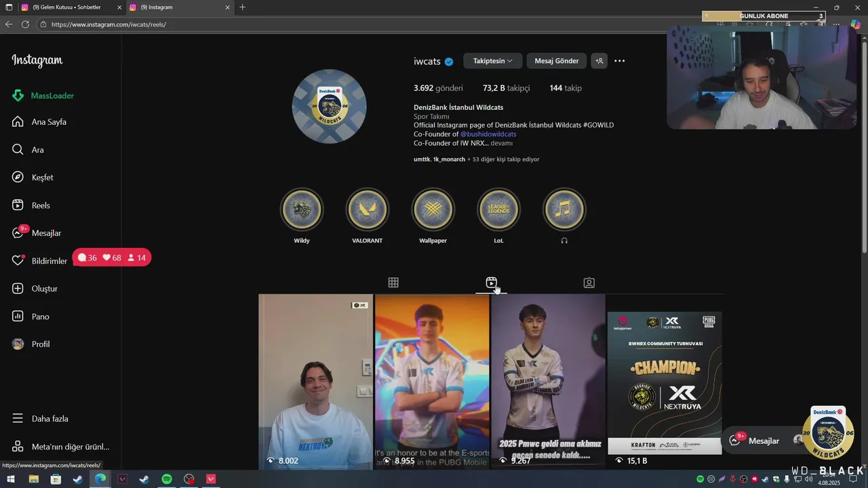This screenshot has width=868, height=488.
Task: Click the Instagram logo
Action: pyautogui.click(x=37, y=61)
